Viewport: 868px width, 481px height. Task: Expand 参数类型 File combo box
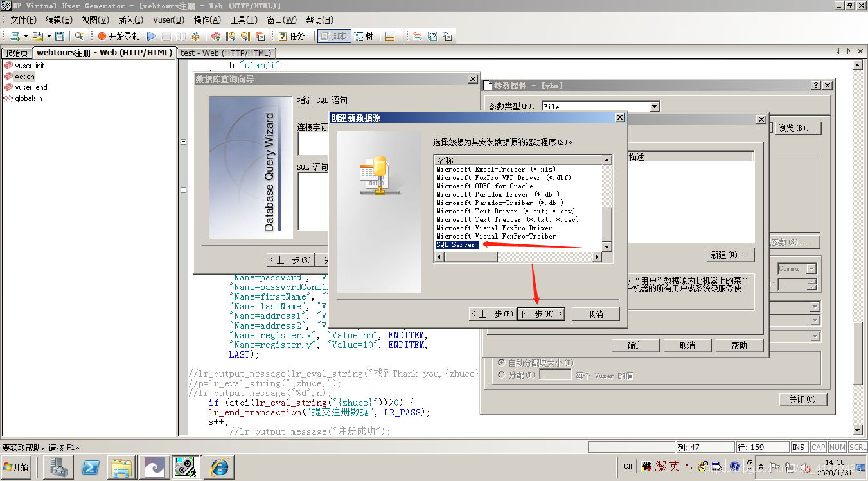click(x=654, y=107)
